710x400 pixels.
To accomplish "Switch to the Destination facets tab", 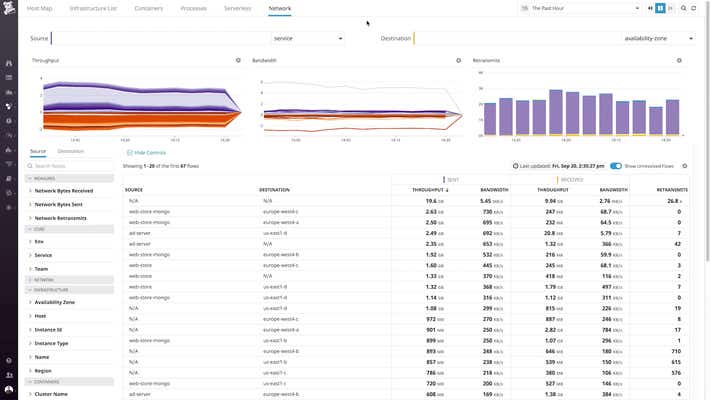I will [70, 151].
